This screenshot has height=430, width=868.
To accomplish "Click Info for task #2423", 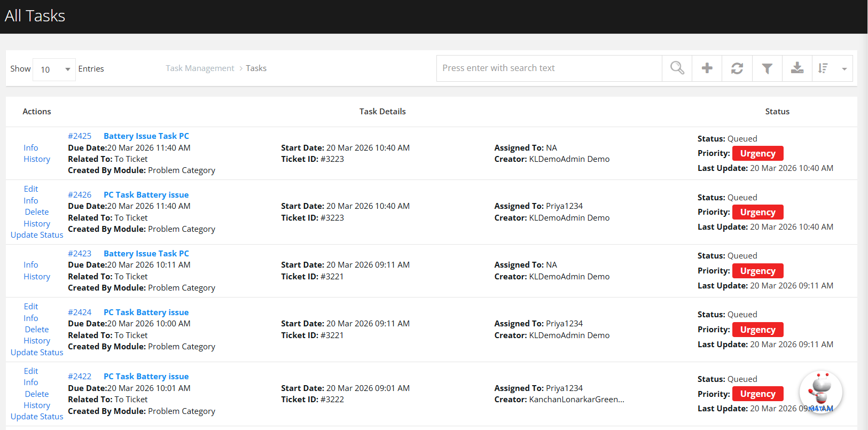I will point(31,265).
